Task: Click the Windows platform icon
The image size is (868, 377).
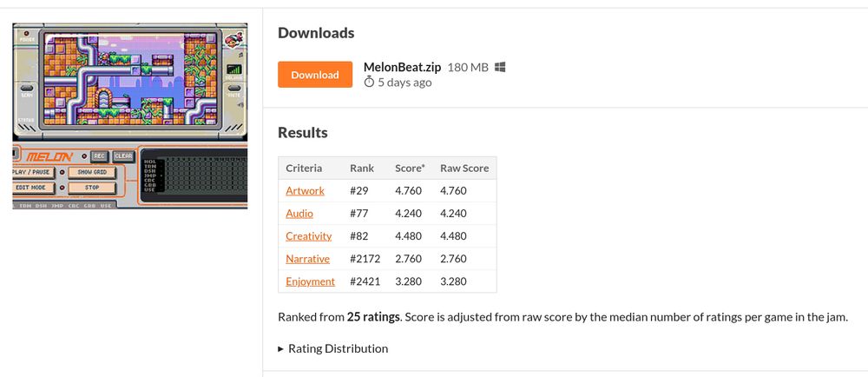Action: point(500,68)
